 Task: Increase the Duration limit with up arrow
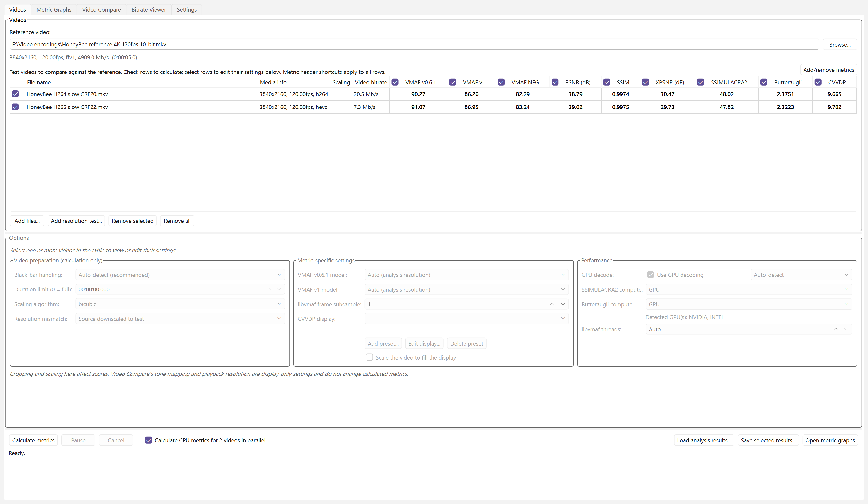point(268,289)
